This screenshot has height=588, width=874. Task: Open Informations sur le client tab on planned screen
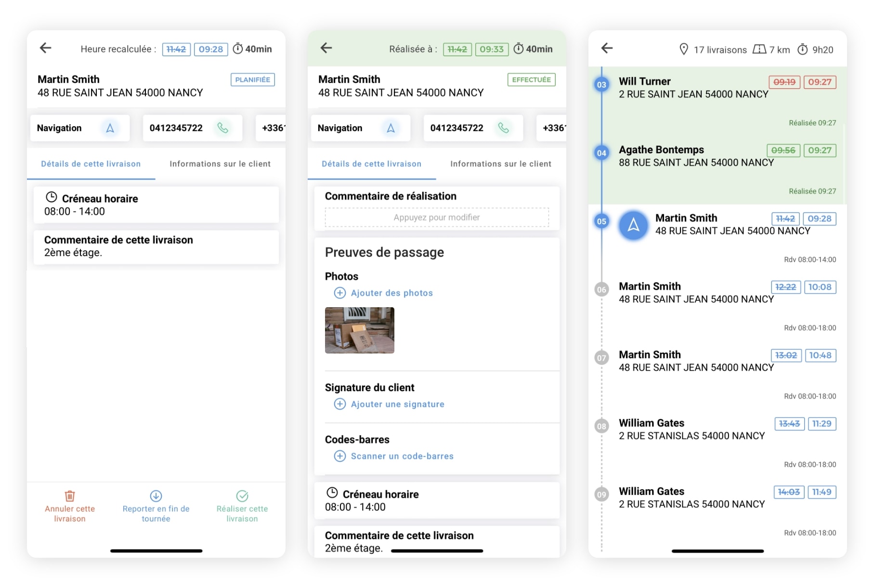point(220,164)
